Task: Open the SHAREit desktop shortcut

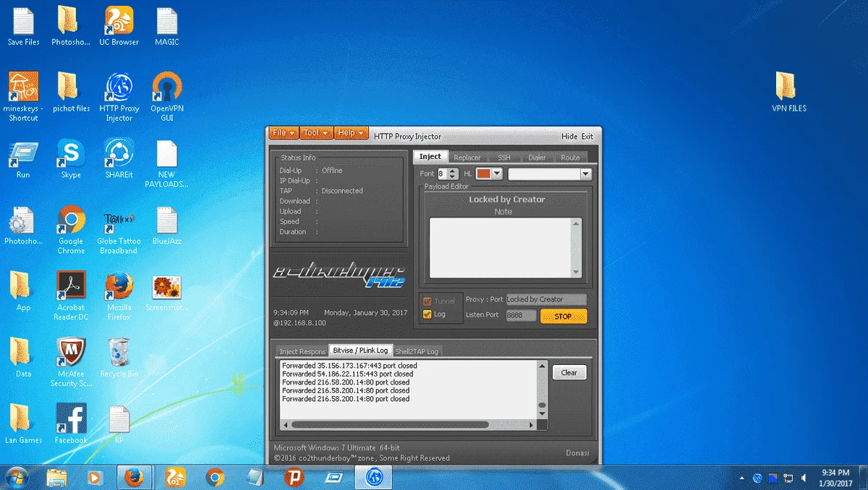Action: click(x=119, y=159)
